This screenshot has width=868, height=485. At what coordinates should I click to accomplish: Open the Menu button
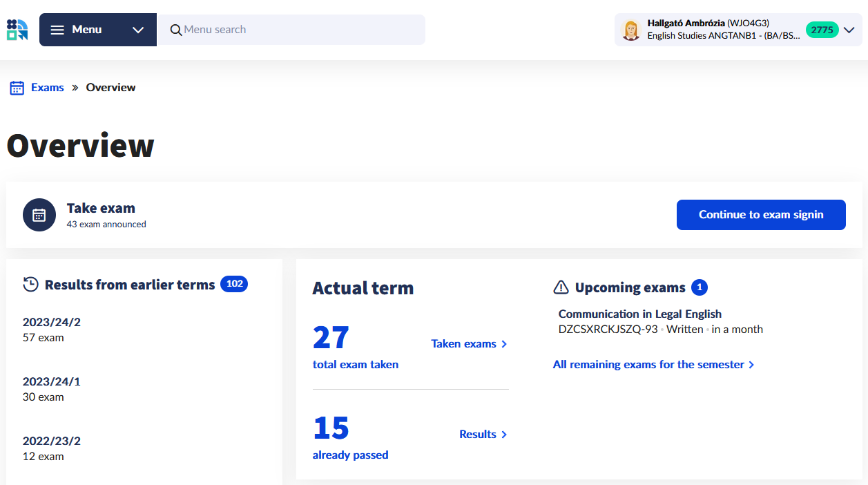pyautogui.click(x=86, y=30)
